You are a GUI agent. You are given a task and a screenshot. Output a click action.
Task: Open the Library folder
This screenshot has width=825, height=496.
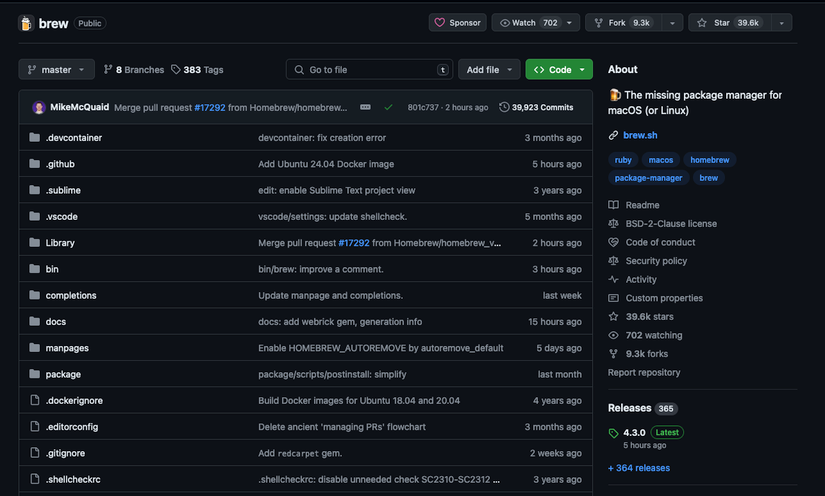tap(60, 243)
